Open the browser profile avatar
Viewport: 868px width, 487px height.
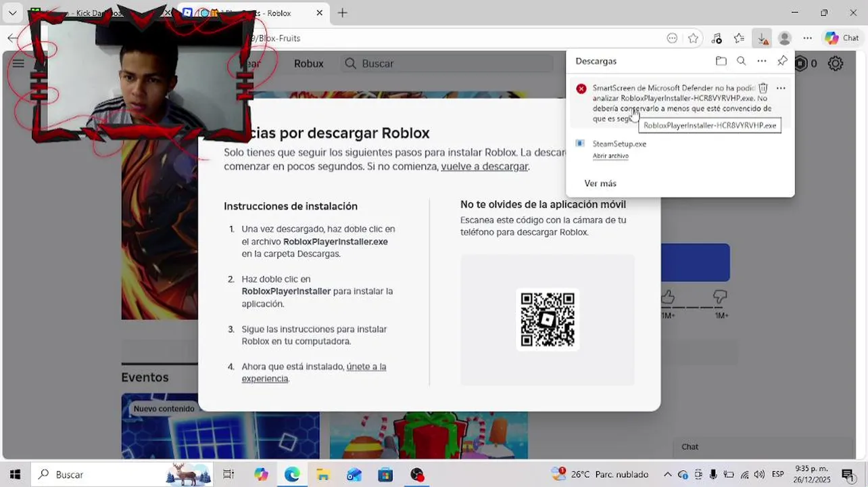(784, 39)
